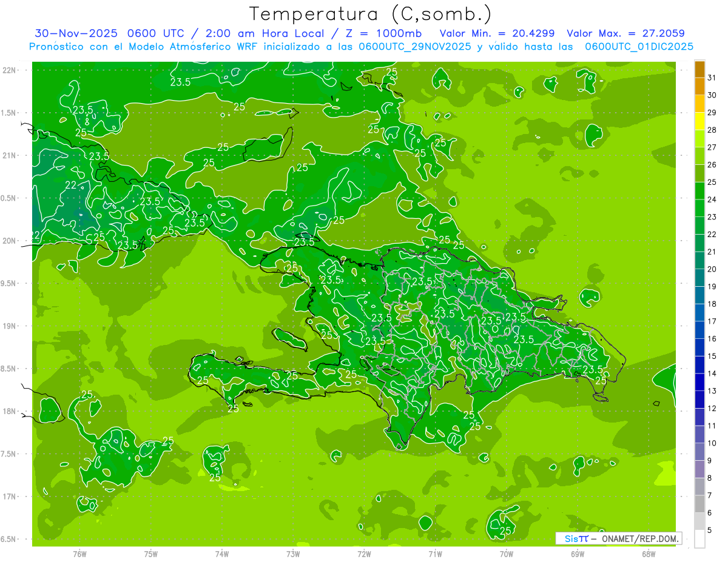728x562 pixels.
Task: Click the 21N latitude axis label
Action: tap(9, 156)
